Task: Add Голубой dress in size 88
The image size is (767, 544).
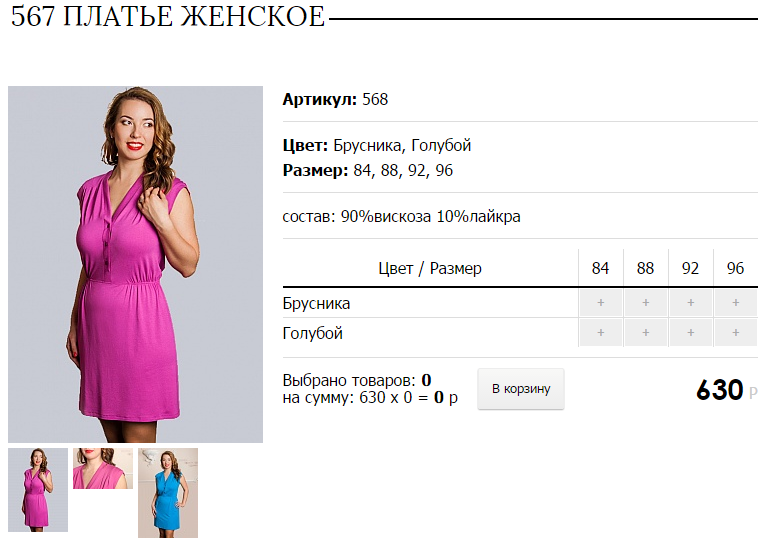Action: (646, 333)
